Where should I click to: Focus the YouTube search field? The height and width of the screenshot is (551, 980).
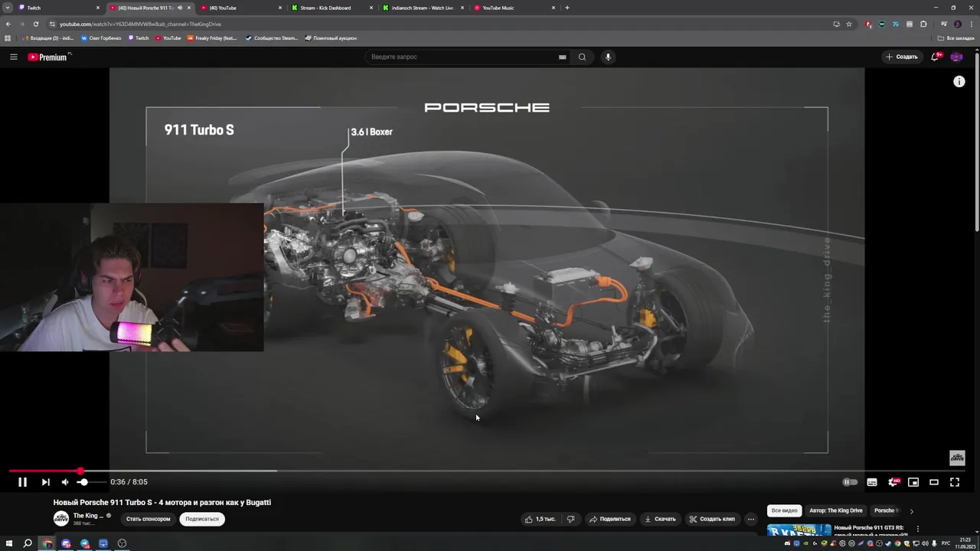[463, 57]
